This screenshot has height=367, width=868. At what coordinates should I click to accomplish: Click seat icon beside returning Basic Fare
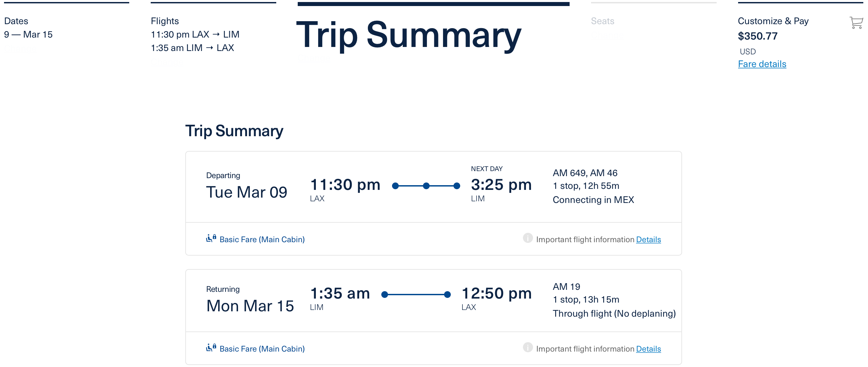click(211, 348)
